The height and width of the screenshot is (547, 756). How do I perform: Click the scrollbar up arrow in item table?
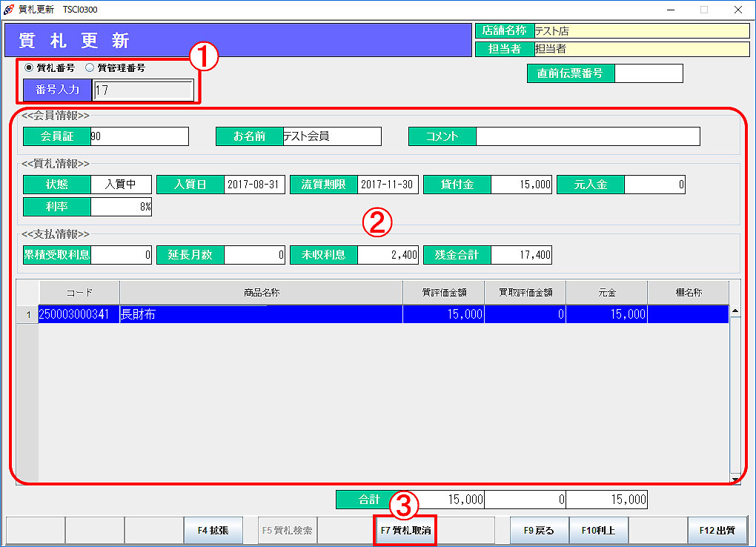[735, 312]
